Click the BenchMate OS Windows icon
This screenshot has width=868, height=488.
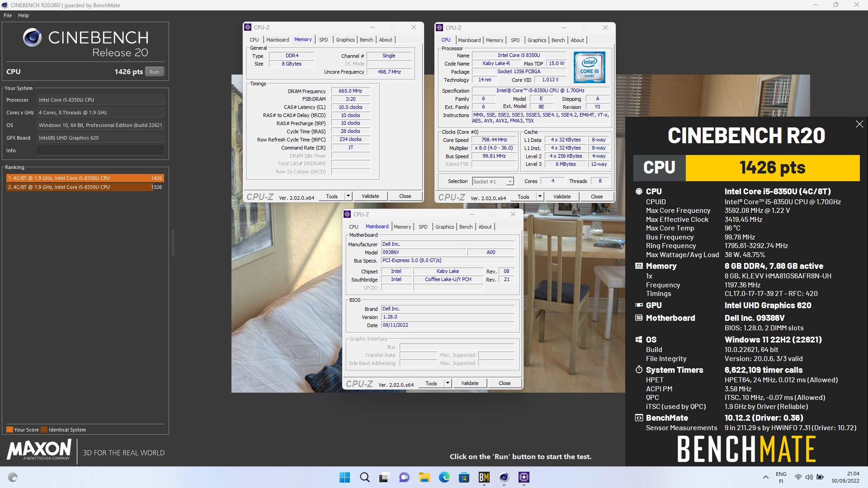tap(639, 340)
